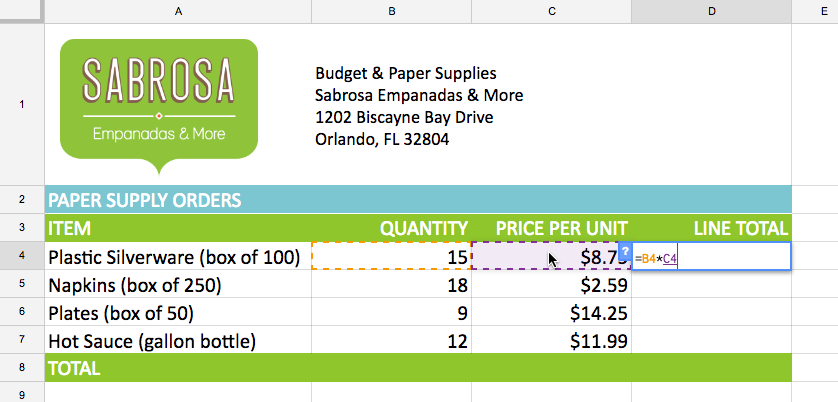The image size is (838, 402).
Task: Click the PRICE PER UNIT header cell
Action: [551, 228]
